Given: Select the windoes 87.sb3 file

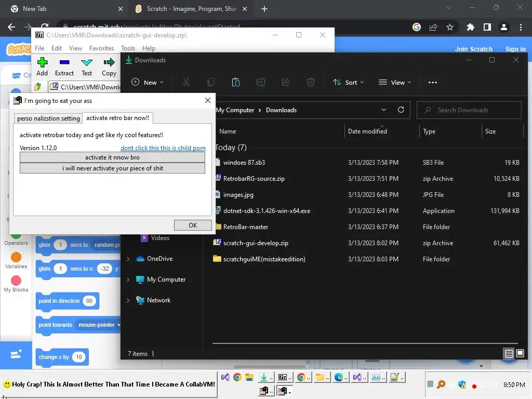Looking at the screenshot, I should click(244, 163).
